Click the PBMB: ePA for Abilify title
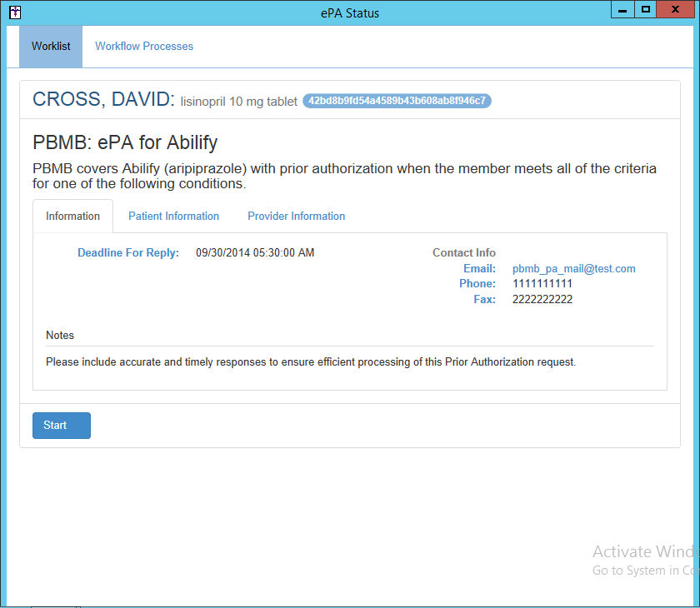Image resolution: width=700 pixels, height=608 pixels. click(x=125, y=142)
